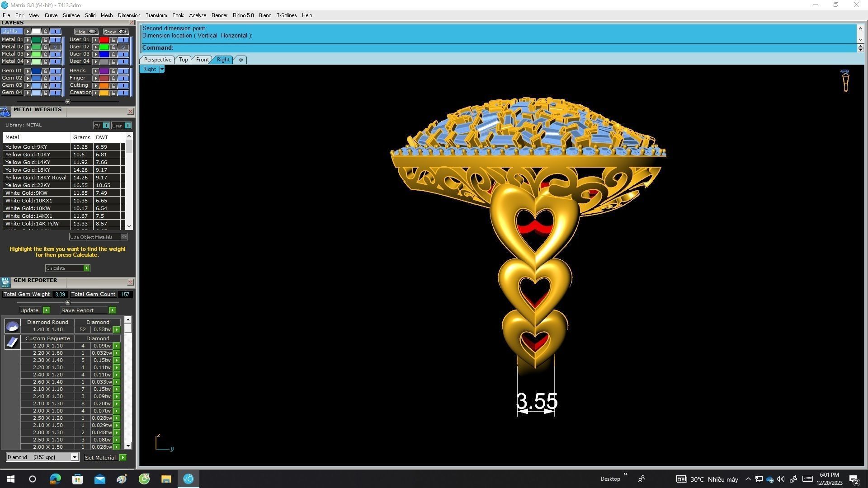Add a new viewport tab with plus icon

pos(241,60)
